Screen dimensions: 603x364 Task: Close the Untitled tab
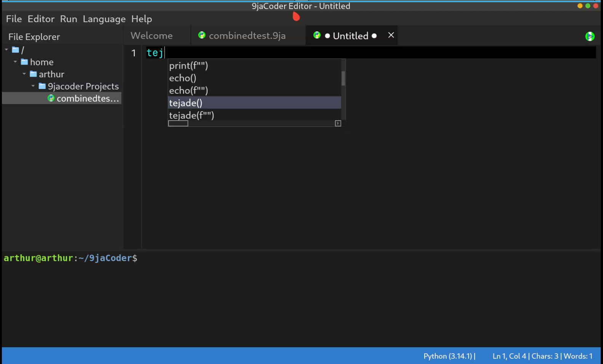391,35
